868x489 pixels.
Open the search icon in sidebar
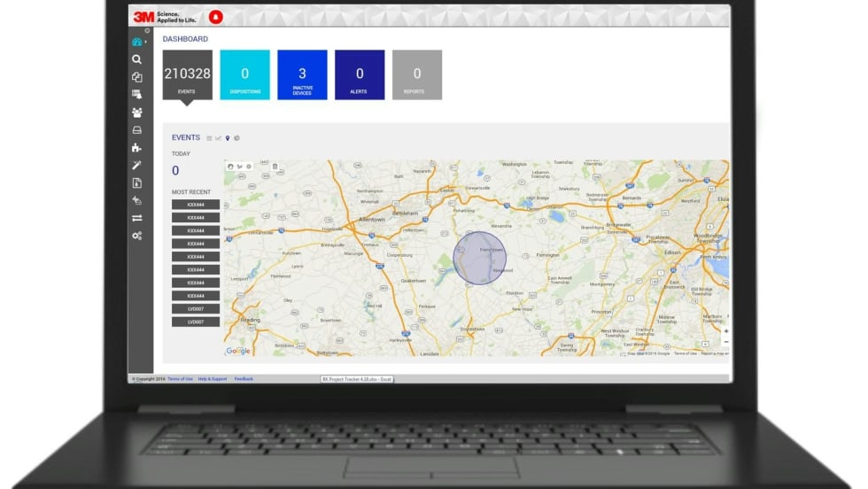point(136,59)
